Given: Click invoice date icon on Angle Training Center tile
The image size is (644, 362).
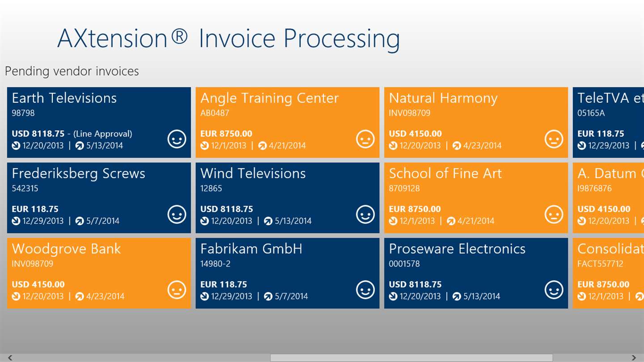Looking at the screenshot, I should (205, 146).
